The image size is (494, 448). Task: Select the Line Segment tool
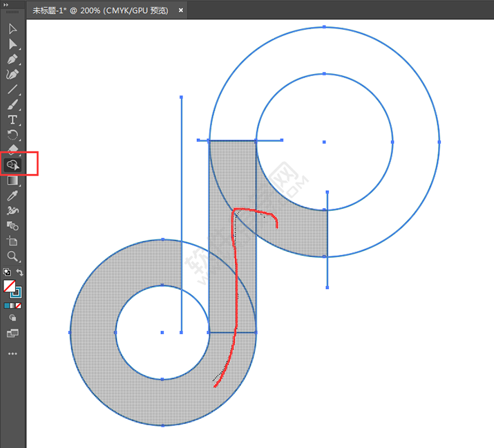click(x=12, y=89)
